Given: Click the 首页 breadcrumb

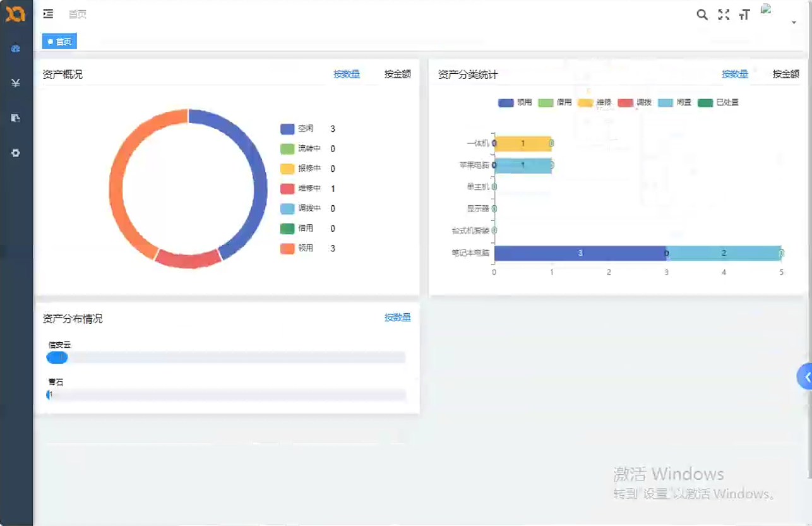Looking at the screenshot, I should click(78, 15).
